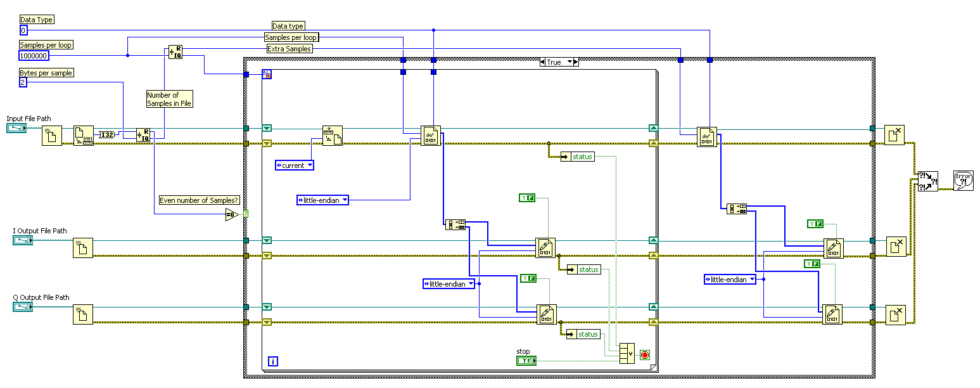Image resolution: width=980 pixels, height=388 pixels.
Task: Toggle the stop Boolean control terminal
Action: click(x=526, y=361)
